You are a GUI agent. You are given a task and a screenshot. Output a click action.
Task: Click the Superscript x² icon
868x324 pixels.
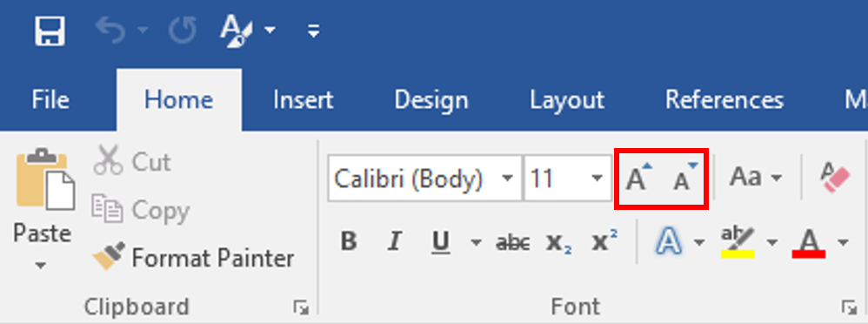point(604,240)
